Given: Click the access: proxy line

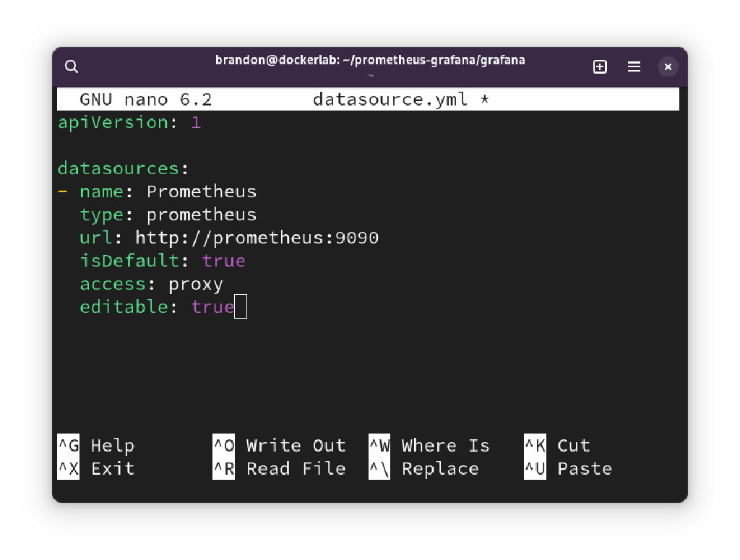Looking at the screenshot, I should [150, 283].
